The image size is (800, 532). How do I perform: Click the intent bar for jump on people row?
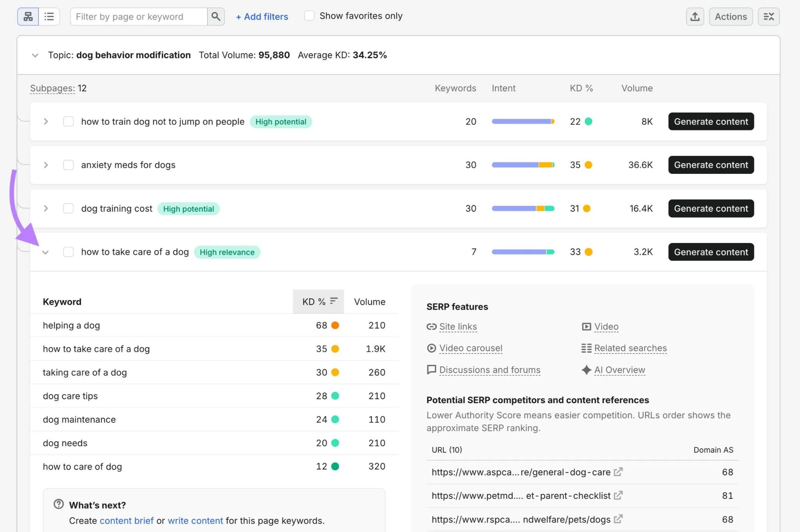click(523, 121)
